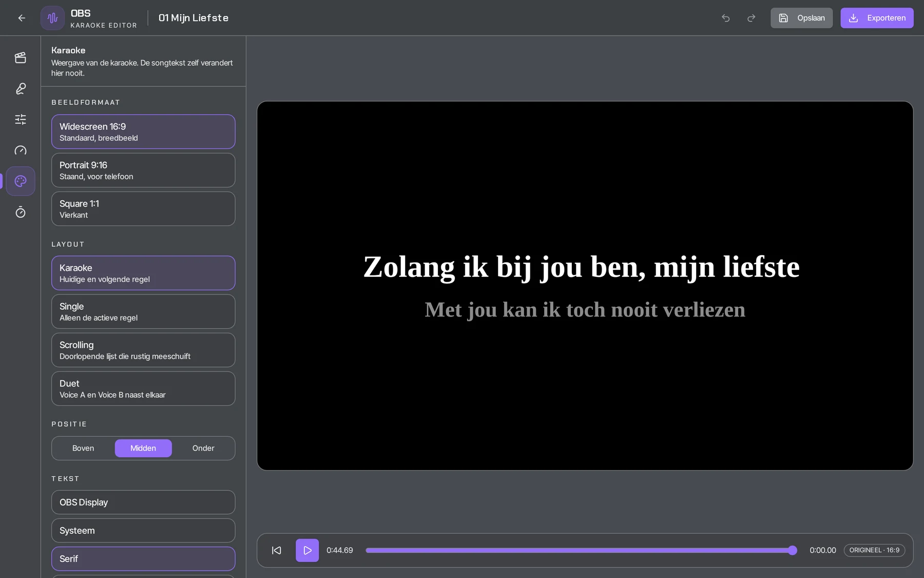
Task: Pick the Serif font
Action: 143,558
